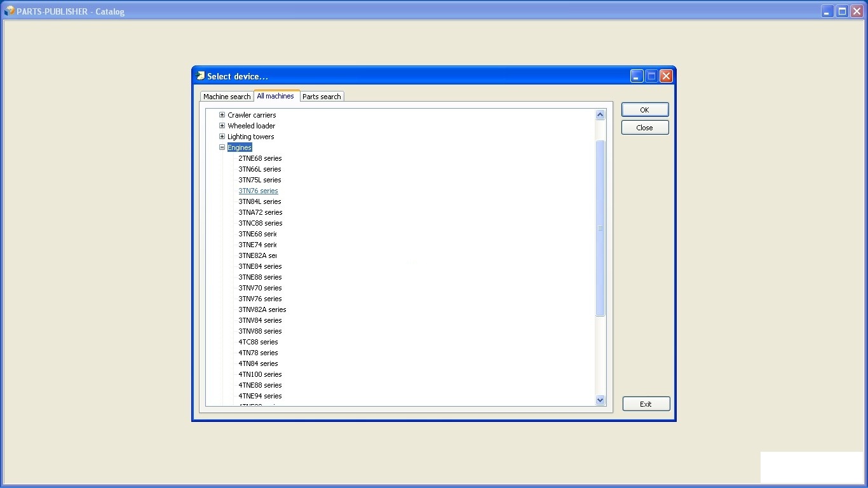
Task: Minimize the PARTS-PUBLISHER main window
Action: (827, 11)
